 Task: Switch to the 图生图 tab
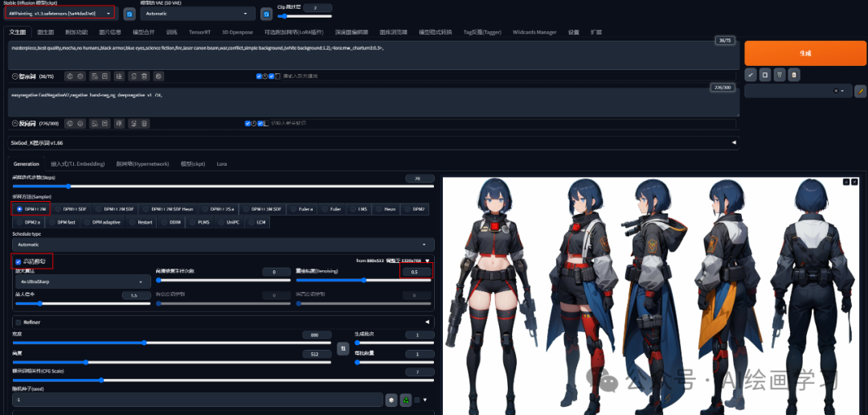pos(45,32)
